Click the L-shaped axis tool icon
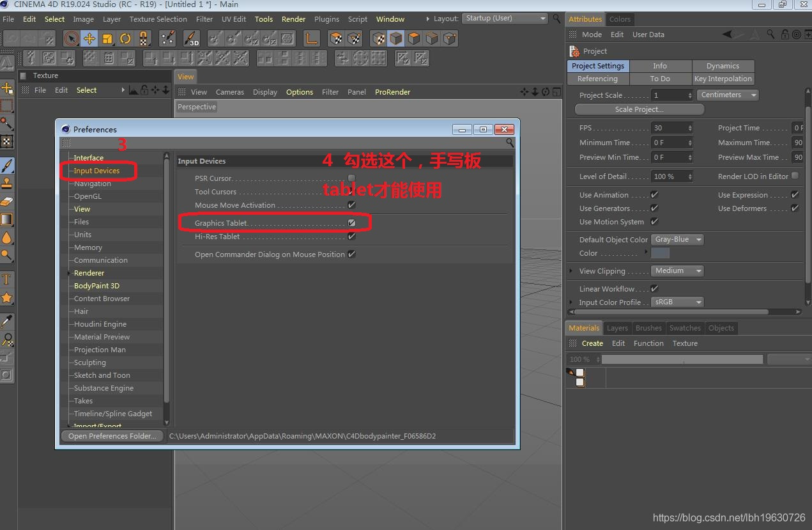The width and height of the screenshot is (812, 530). 311,38
